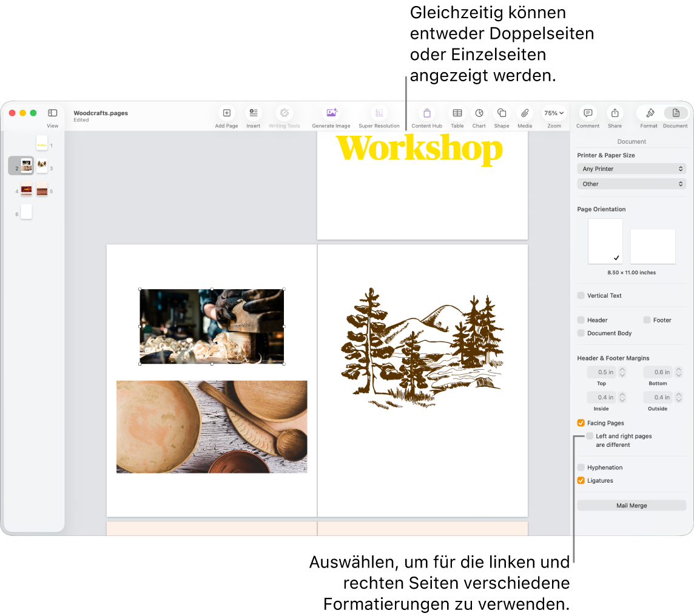This screenshot has width=694, height=616.
Task: Select the pine trees illustration
Action: 422,347
